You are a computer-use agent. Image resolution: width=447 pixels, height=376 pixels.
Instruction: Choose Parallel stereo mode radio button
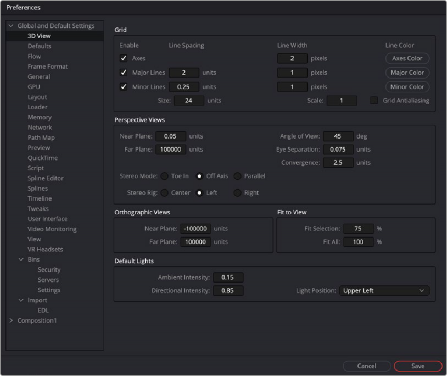[x=237, y=176]
